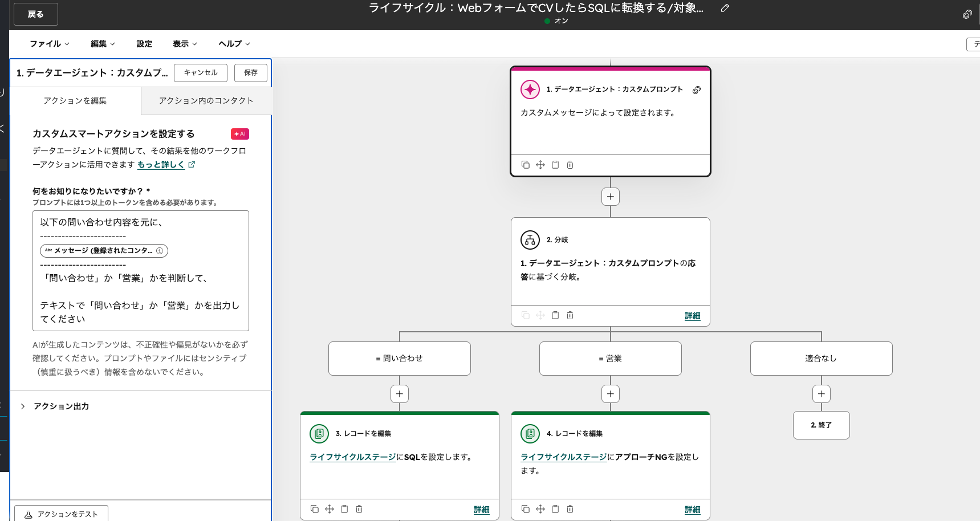Click clipboard icon on step 2 branch card
This screenshot has height=521, width=980.
coord(555,315)
